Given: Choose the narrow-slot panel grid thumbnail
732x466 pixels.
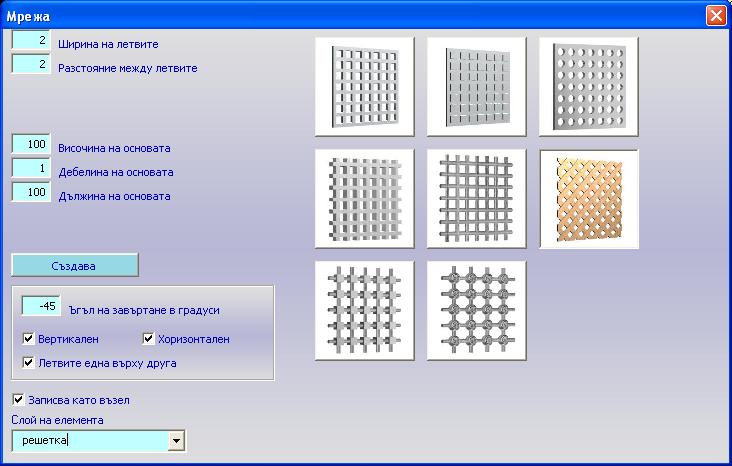Looking at the screenshot, I should (x=477, y=87).
